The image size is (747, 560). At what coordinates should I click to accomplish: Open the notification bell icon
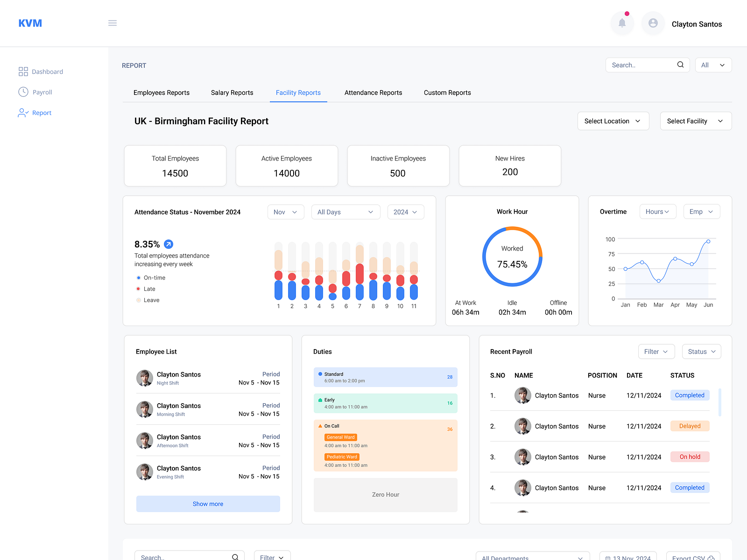(622, 23)
